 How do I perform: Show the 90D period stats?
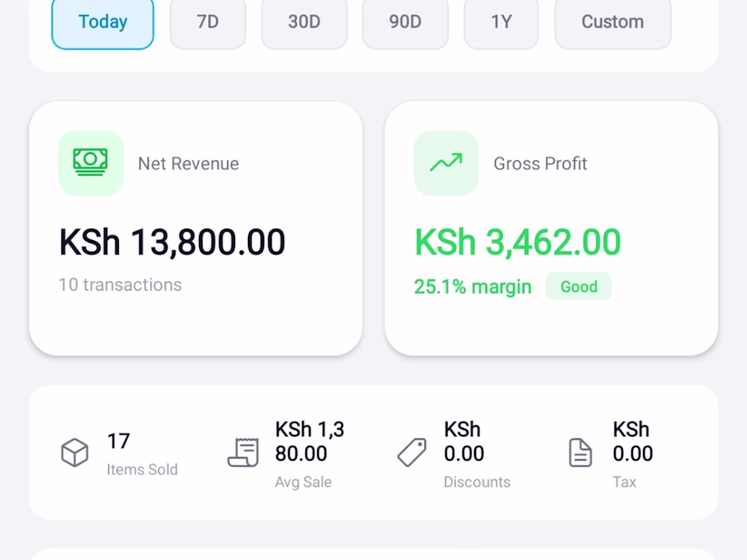405,22
